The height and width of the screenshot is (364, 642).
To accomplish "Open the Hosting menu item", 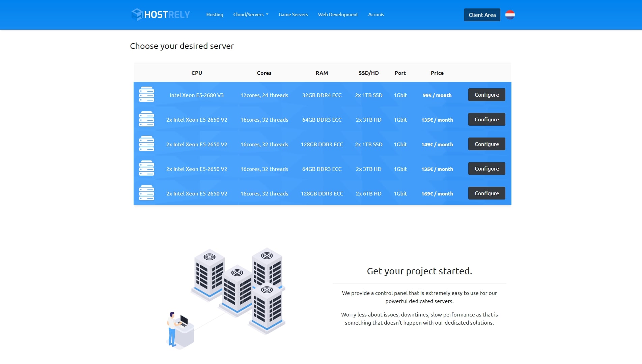I will pyautogui.click(x=215, y=14).
